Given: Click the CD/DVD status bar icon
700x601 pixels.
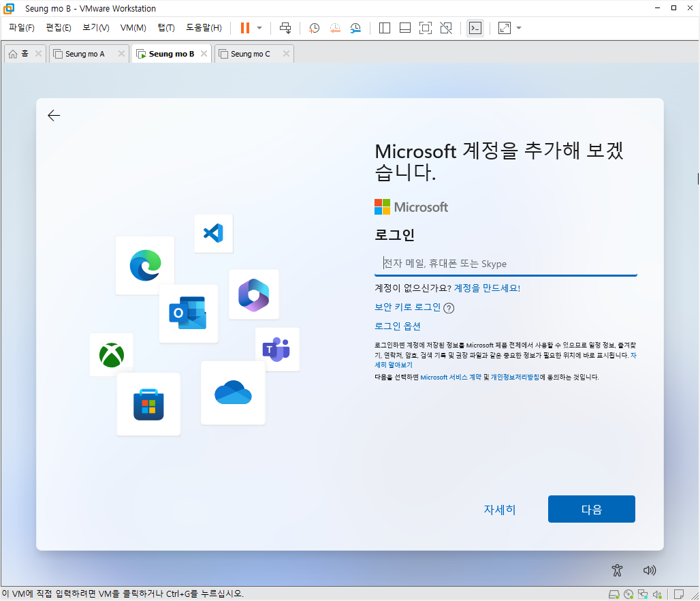Looking at the screenshot, I should tap(629, 594).
